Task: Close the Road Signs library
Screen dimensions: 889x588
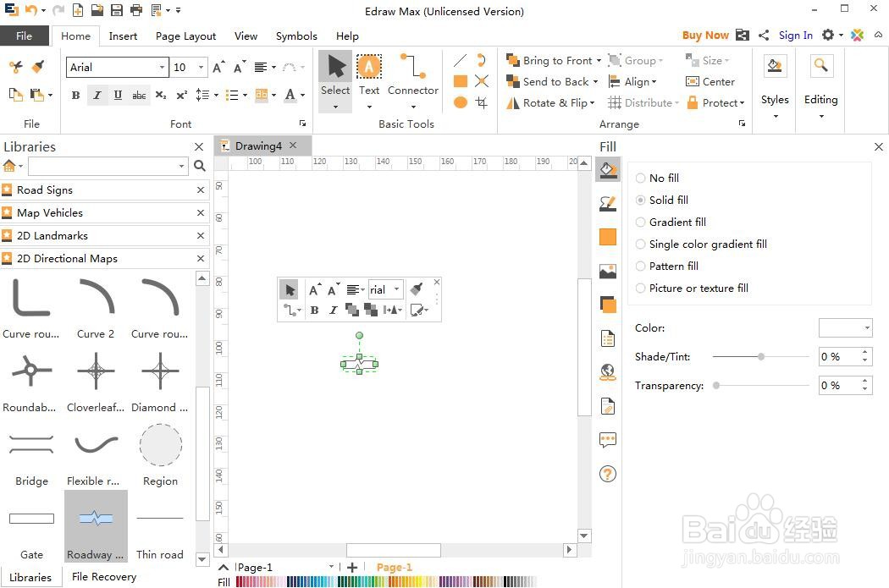Action: pos(200,190)
